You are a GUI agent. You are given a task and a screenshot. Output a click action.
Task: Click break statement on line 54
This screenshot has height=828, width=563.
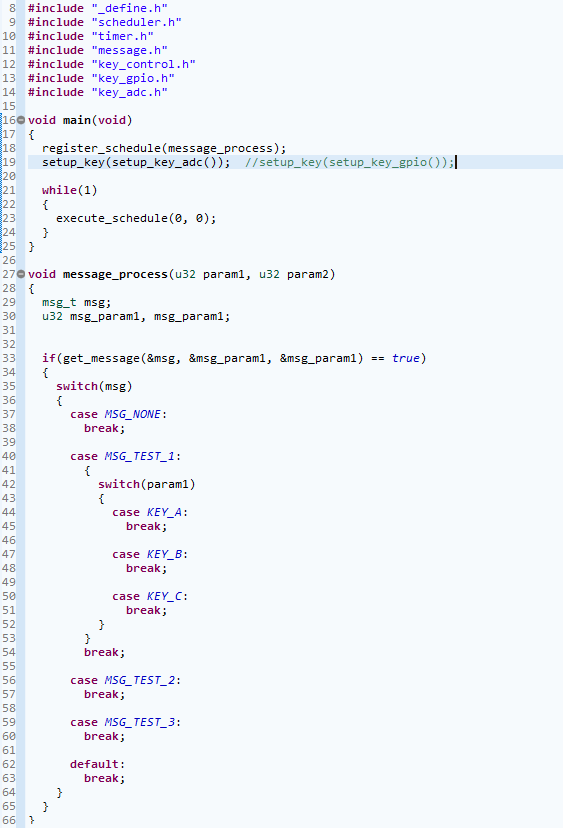pos(105,652)
